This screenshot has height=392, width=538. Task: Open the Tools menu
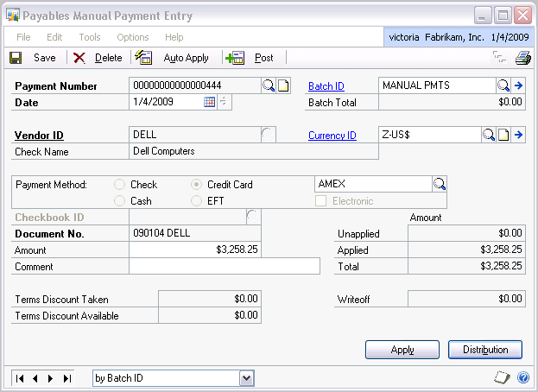tap(90, 37)
